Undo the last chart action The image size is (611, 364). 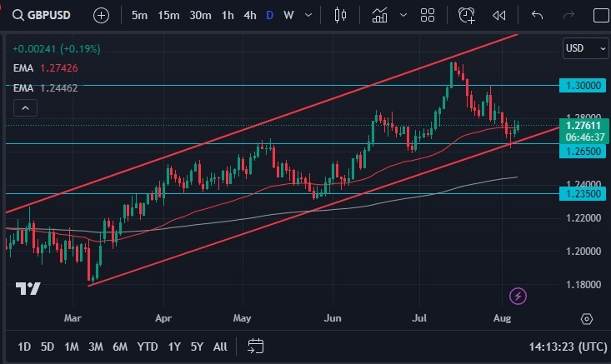[x=538, y=15]
